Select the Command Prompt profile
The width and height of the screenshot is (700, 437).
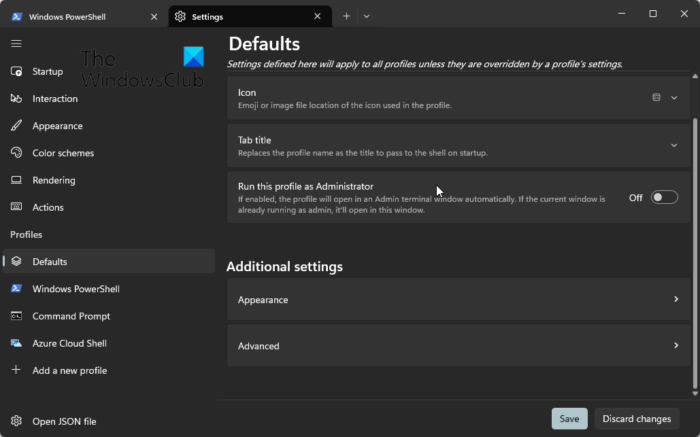coord(70,316)
